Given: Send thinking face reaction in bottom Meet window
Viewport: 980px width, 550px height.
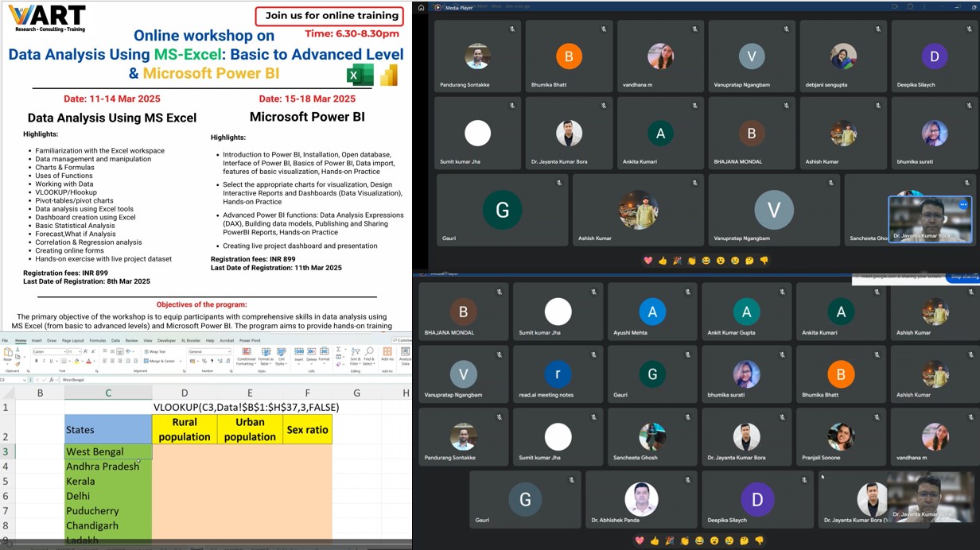Looking at the screenshot, I should [x=744, y=540].
